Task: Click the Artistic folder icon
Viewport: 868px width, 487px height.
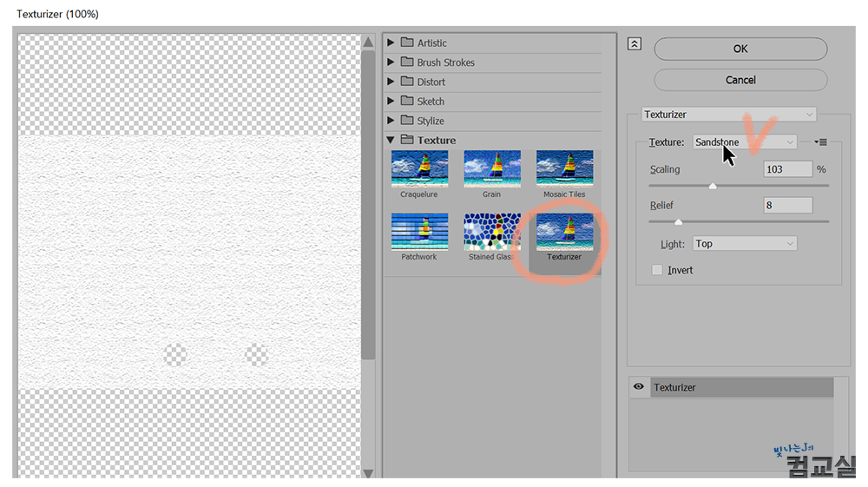Action: pyautogui.click(x=407, y=43)
